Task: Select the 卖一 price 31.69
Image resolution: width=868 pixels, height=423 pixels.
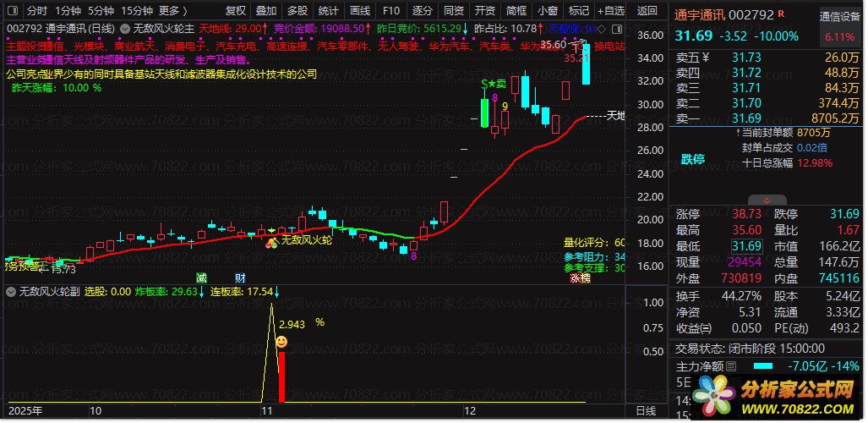Action: [x=746, y=118]
